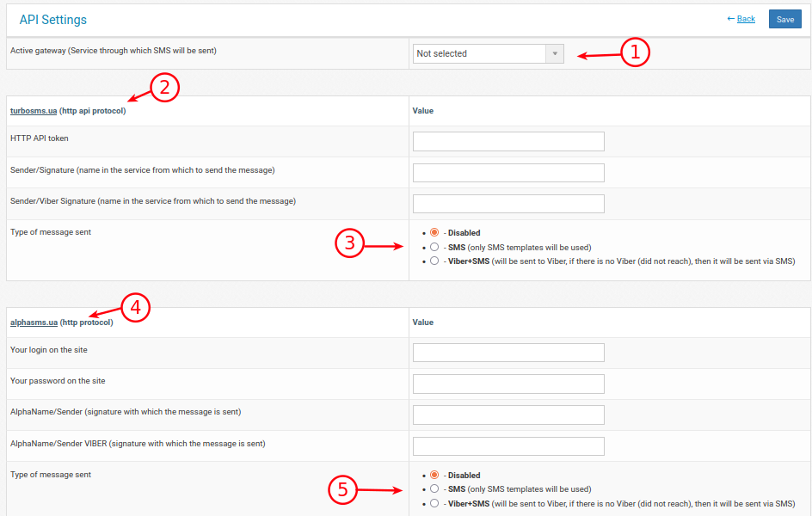Open the turbosms.ua link
Viewport: 812px width, 516px height.
point(34,111)
